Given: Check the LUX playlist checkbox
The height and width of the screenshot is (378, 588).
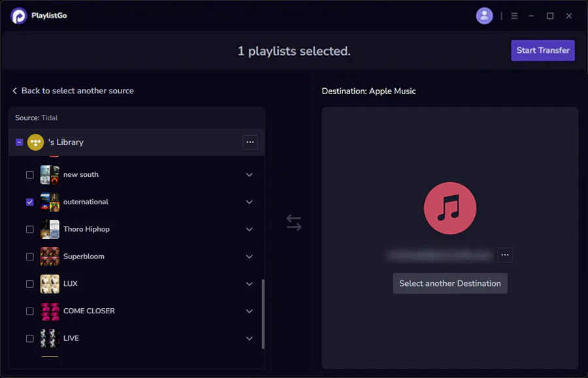Looking at the screenshot, I should [x=29, y=284].
